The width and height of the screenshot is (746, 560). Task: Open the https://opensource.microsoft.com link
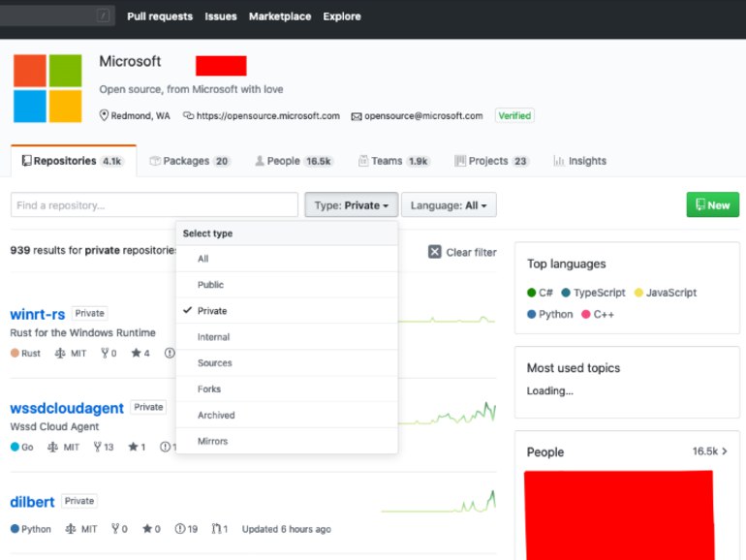click(267, 115)
